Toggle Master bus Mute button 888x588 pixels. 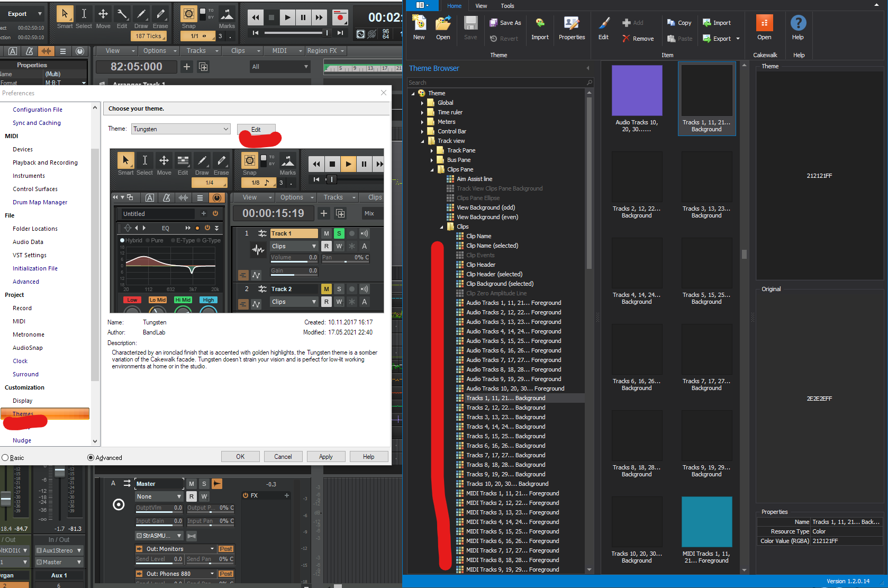[192, 484]
